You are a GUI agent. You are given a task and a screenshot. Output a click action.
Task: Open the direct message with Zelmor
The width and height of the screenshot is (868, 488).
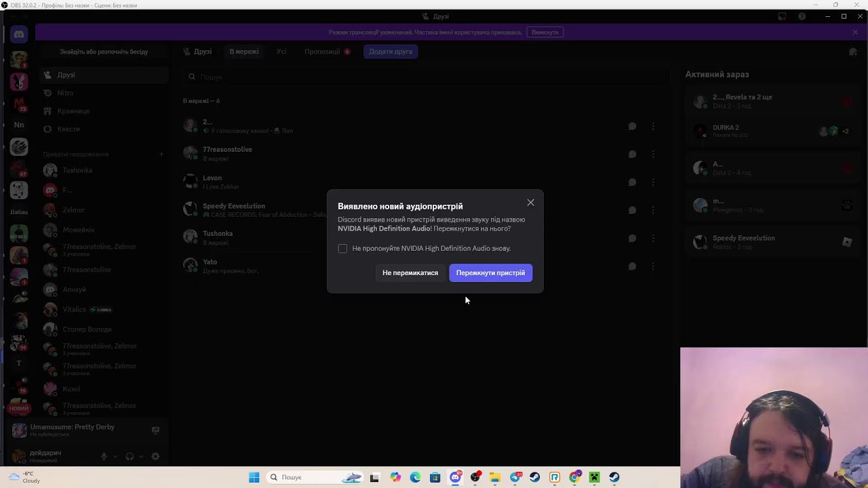pyautogui.click(x=103, y=210)
